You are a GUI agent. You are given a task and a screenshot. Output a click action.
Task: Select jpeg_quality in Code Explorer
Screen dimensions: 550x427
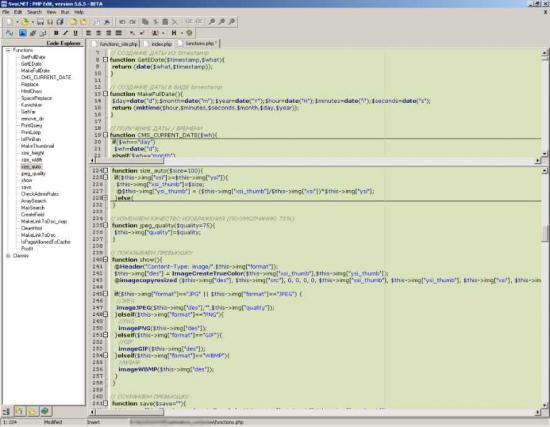tap(33, 173)
